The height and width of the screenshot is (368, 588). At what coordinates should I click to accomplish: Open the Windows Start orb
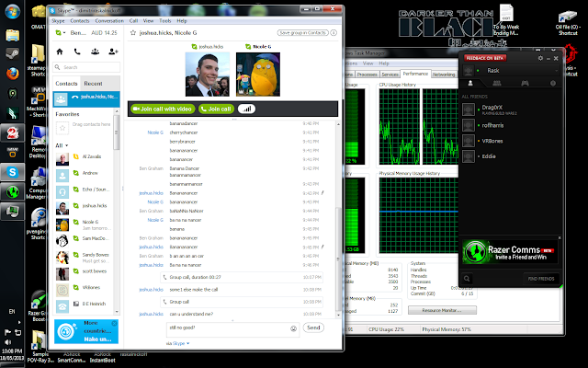[12, 11]
